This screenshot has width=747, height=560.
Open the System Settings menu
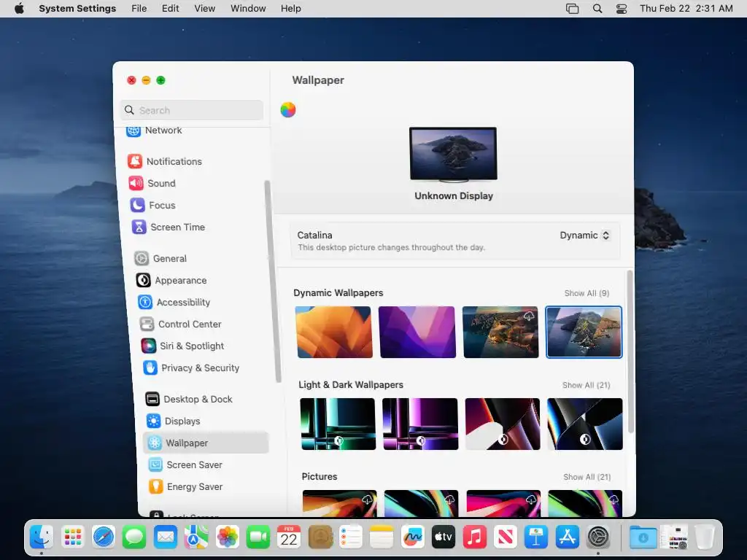point(77,9)
